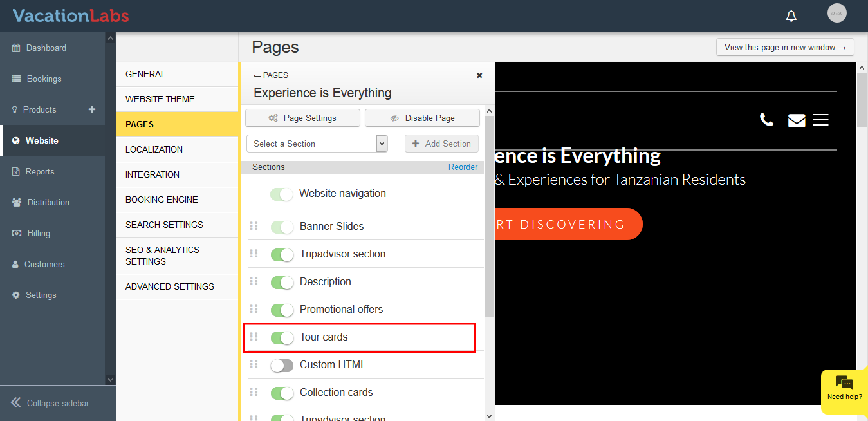Click the Reorder link
868x421 pixels.
[x=463, y=167]
